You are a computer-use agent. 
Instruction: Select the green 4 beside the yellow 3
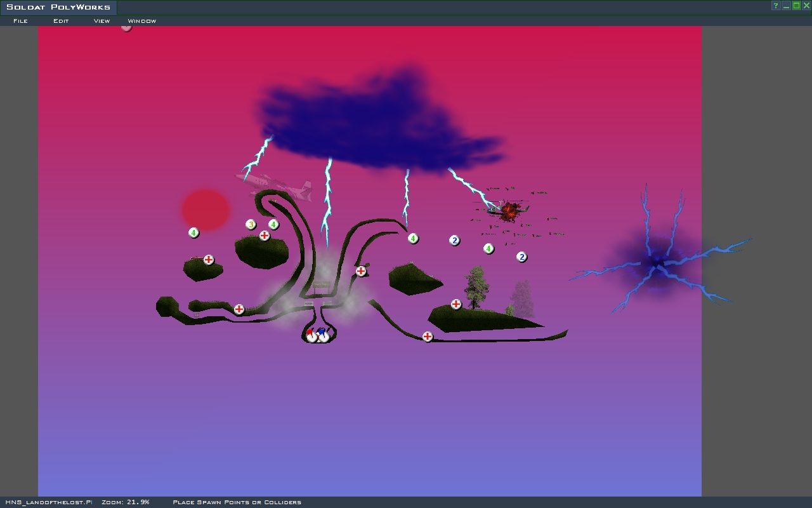tap(273, 224)
